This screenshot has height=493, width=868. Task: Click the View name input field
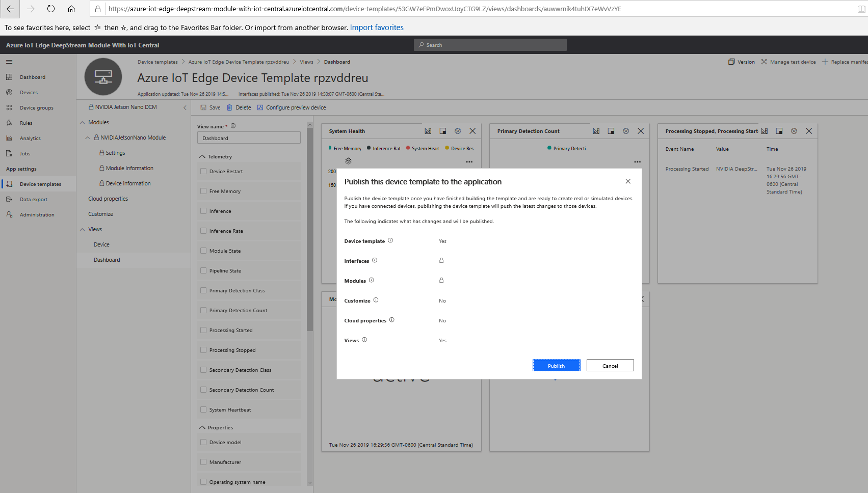pos(249,138)
